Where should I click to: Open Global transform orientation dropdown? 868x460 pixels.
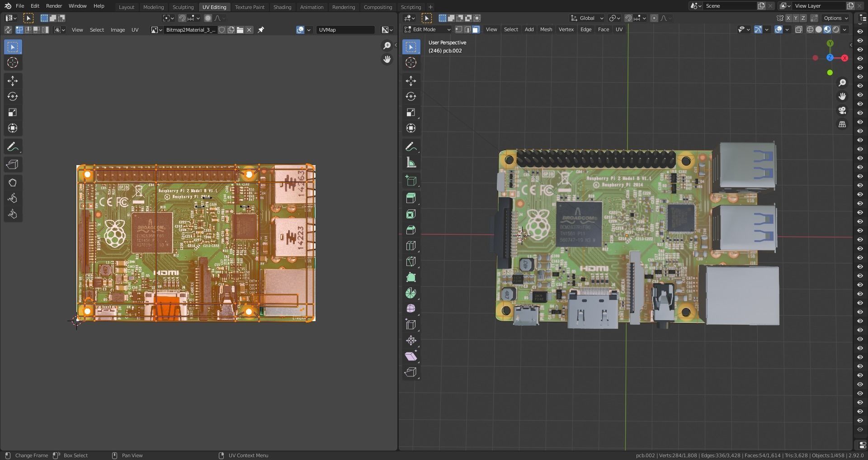587,18
